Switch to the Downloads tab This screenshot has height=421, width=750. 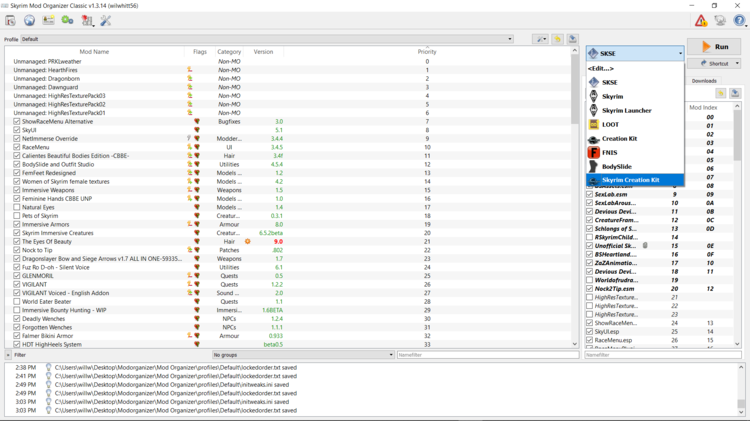pos(704,81)
